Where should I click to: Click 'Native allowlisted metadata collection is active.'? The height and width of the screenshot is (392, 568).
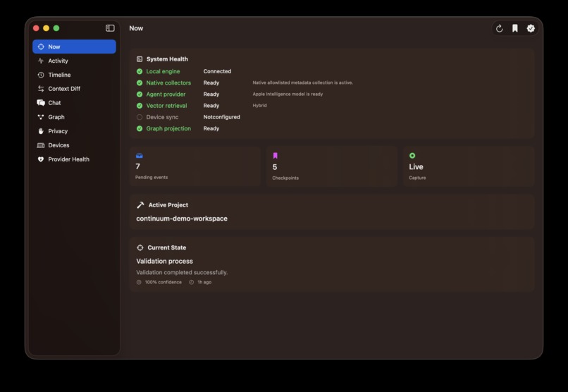303,82
